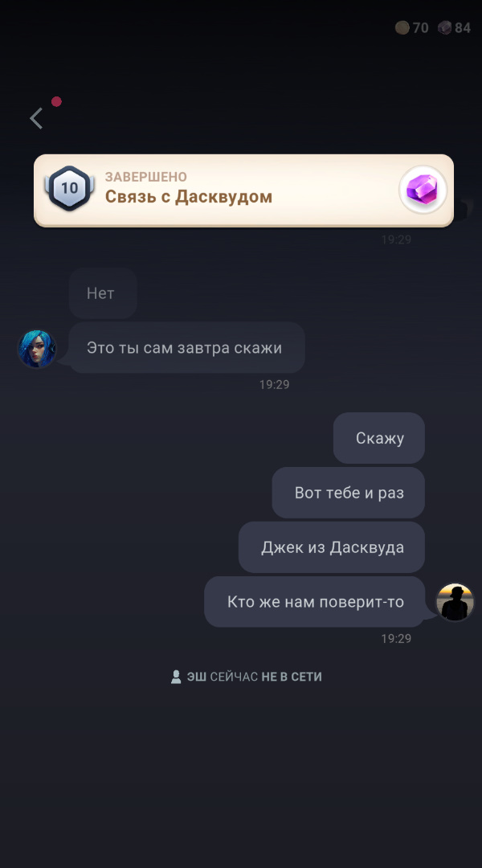Open the 'Связь с Дасквудом' completed banner
This screenshot has height=868, width=482.
[x=243, y=190]
